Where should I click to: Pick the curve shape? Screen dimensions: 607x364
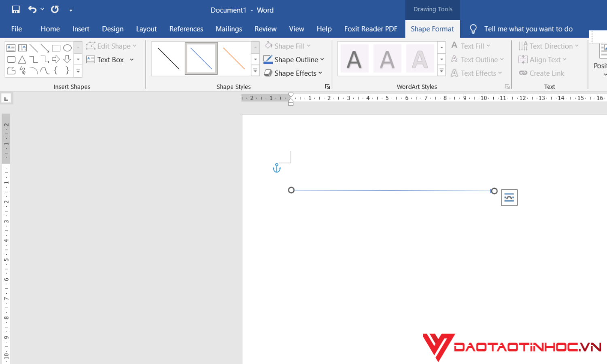click(45, 71)
